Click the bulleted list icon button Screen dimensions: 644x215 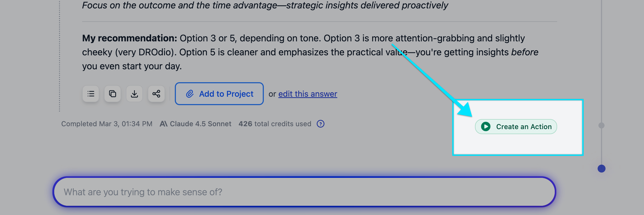[x=91, y=94]
